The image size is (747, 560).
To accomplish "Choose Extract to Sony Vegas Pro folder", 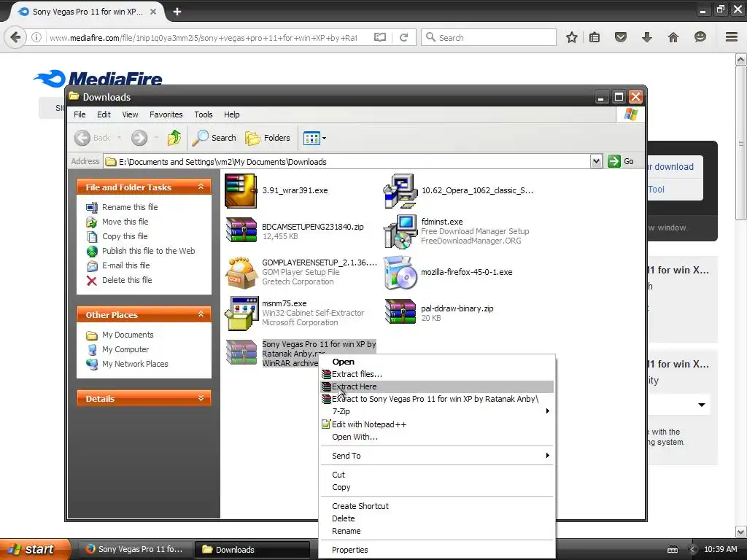I will (x=437, y=399).
